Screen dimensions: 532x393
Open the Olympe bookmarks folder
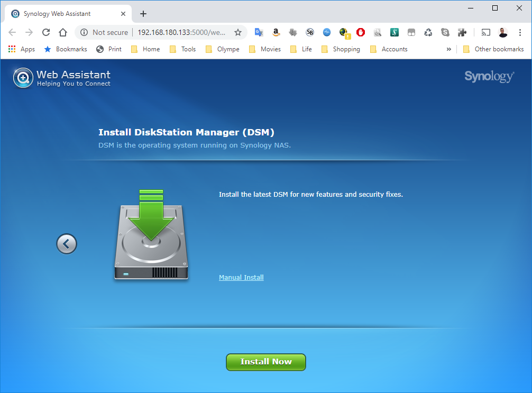pos(223,49)
